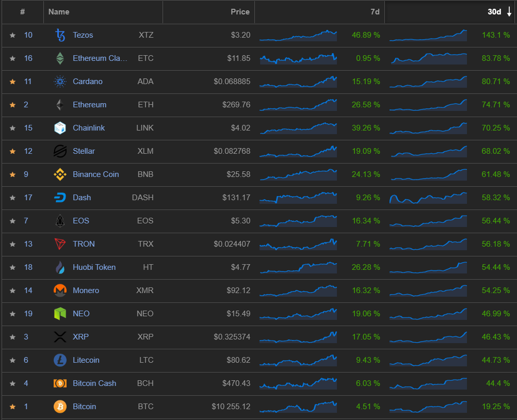Favorite Chainlink with its star
The height and width of the screenshot is (420, 517).
coord(12,128)
